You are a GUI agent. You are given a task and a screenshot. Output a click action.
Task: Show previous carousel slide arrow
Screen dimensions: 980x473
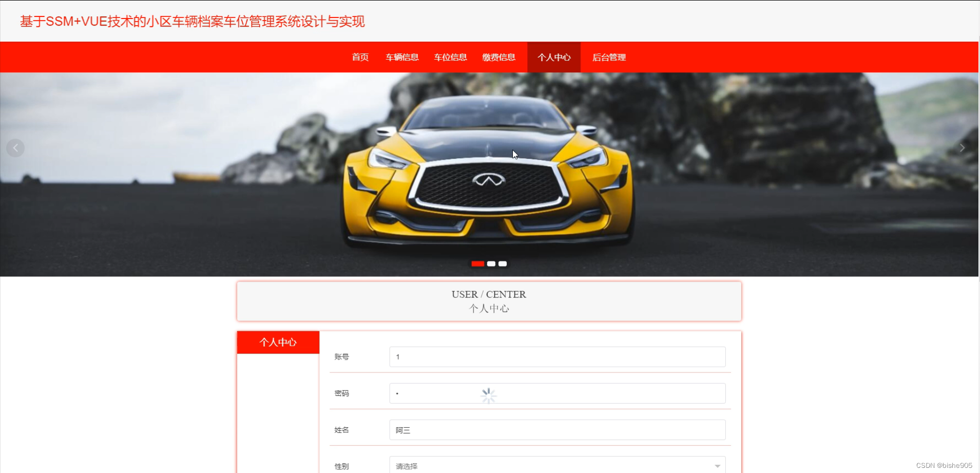(15, 148)
